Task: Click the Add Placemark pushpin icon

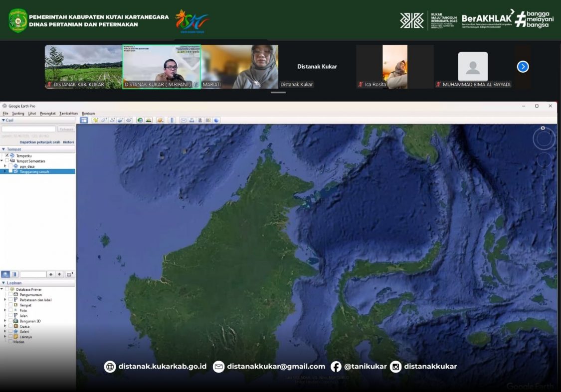Action: point(95,120)
